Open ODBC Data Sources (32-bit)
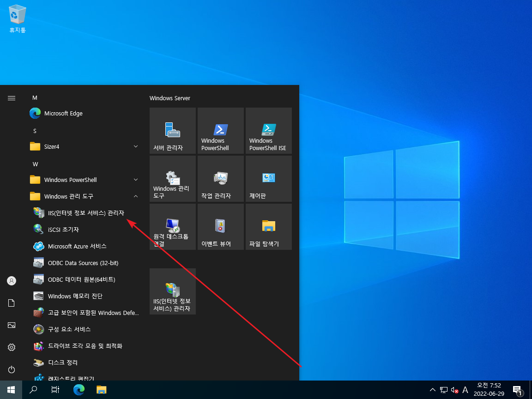The width and height of the screenshot is (532, 399). point(85,263)
